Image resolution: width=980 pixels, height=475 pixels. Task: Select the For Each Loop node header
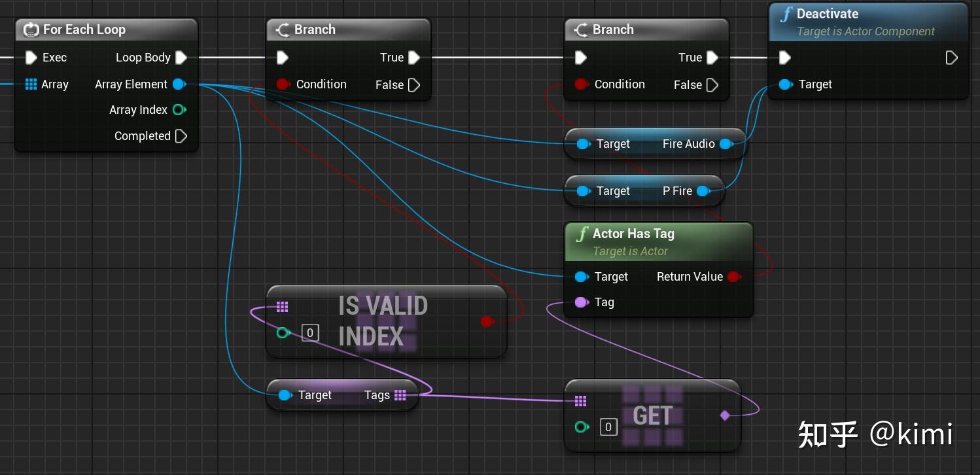[x=85, y=29]
